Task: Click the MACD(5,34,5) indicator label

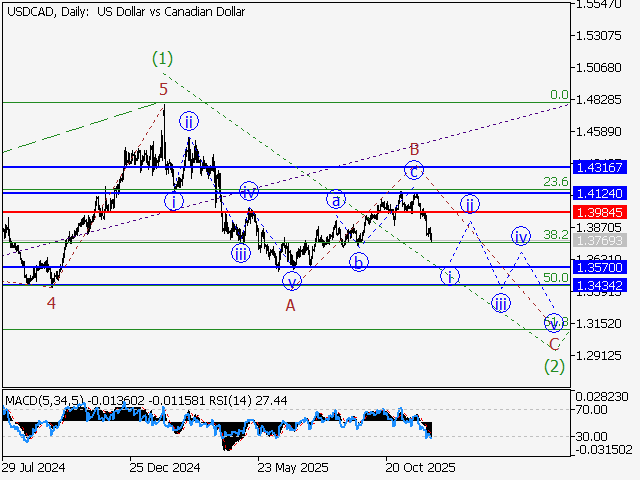Action: (x=38, y=401)
